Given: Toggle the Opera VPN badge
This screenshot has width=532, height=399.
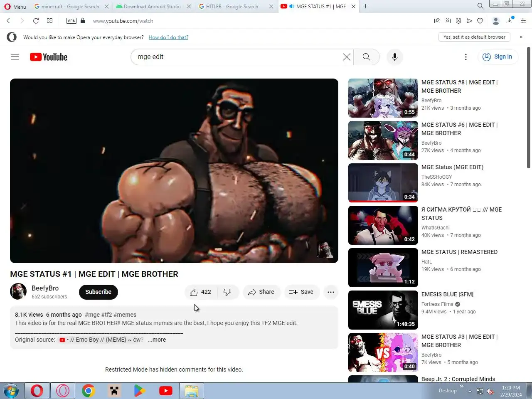Looking at the screenshot, I should 71,21.
